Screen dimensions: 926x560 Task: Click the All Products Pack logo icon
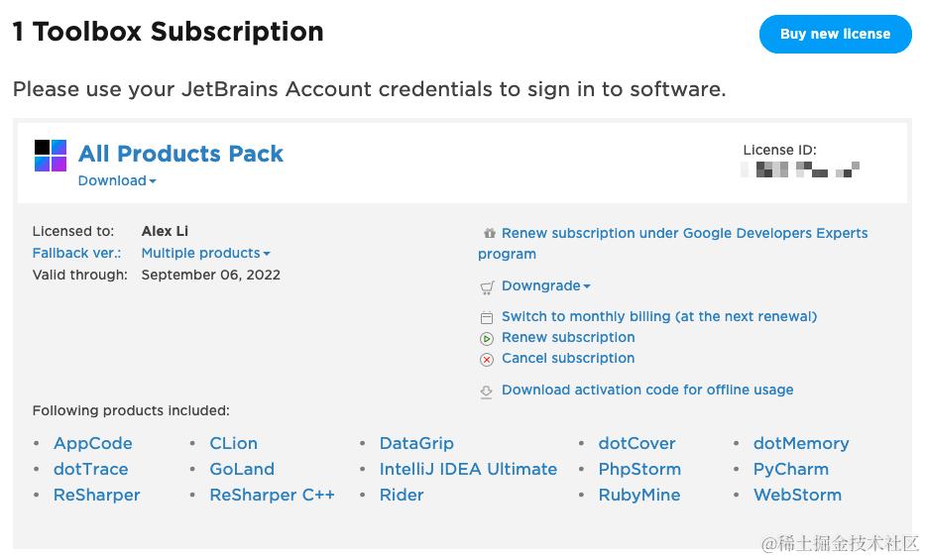pyautogui.click(x=51, y=156)
